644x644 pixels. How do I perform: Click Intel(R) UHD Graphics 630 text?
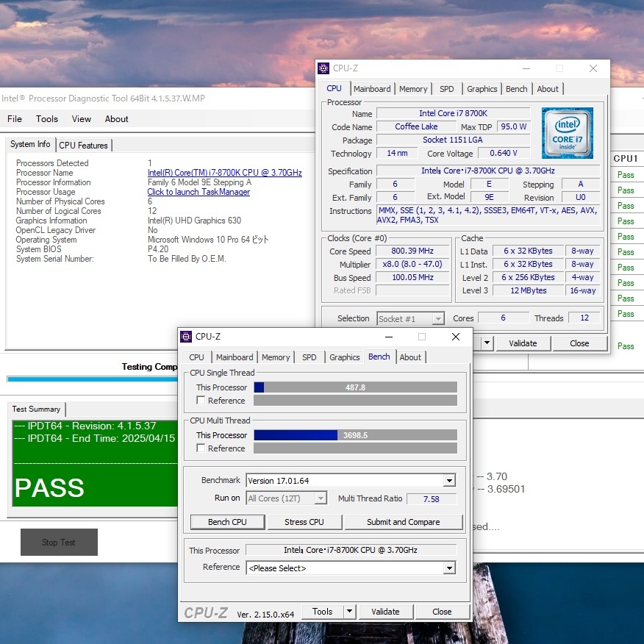(194, 221)
